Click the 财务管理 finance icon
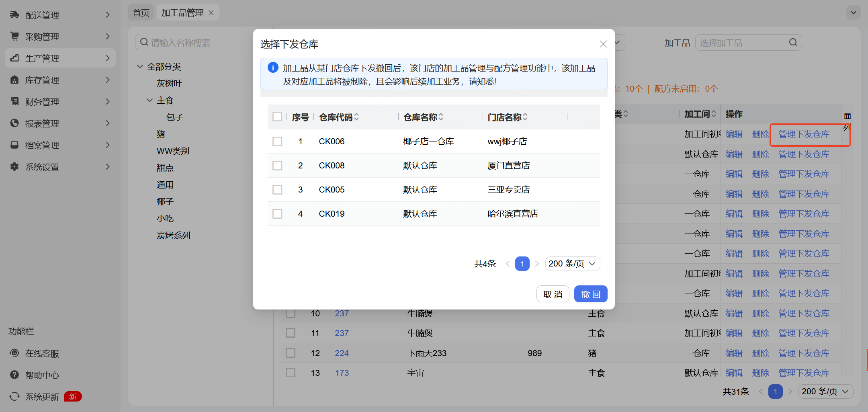 (14, 102)
